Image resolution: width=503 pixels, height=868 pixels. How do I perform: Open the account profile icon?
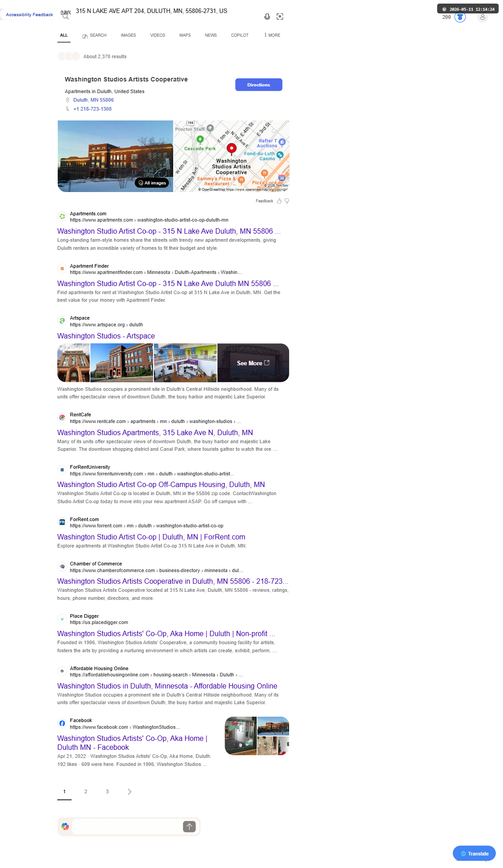pyautogui.click(x=482, y=17)
